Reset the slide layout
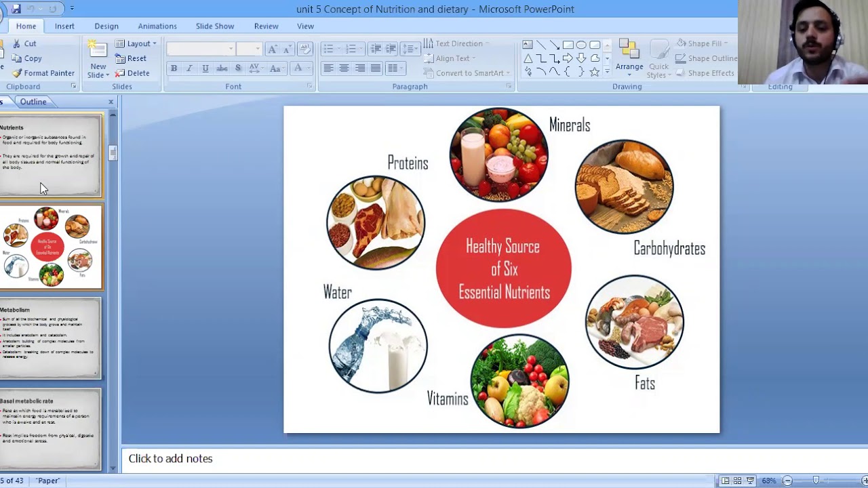The image size is (868, 488). 130,58
